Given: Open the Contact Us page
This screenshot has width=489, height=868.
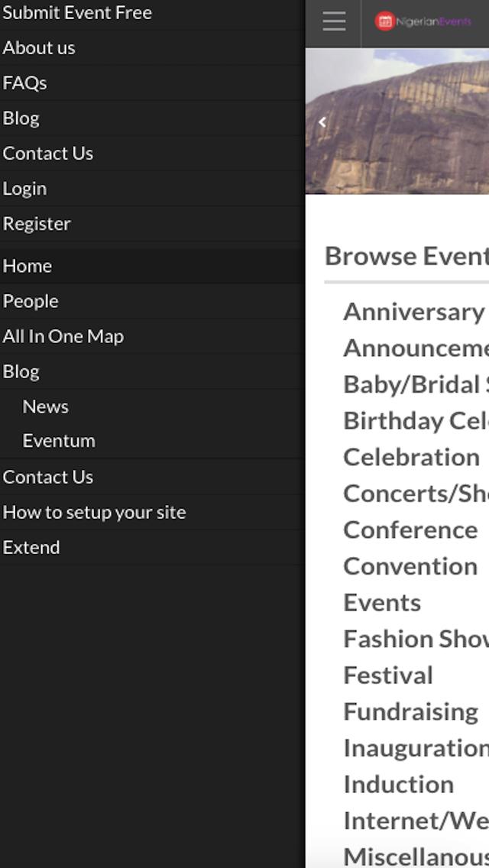Looking at the screenshot, I should tap(48, 153).
